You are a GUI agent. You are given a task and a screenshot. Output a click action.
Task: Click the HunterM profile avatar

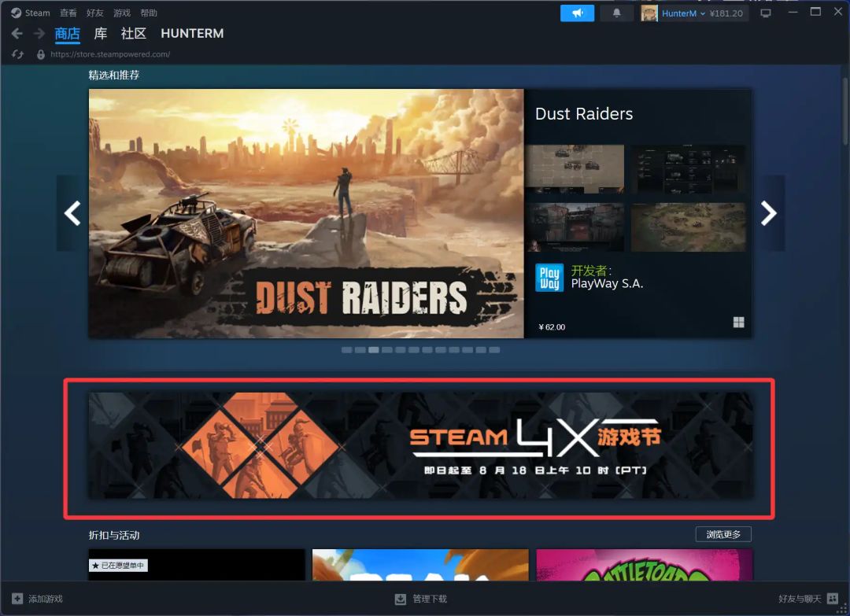(x=649, y=13)
